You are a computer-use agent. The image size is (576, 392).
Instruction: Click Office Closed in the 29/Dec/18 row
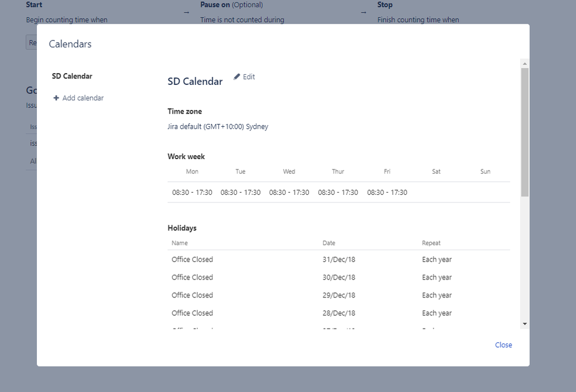(x=192, y=295)
